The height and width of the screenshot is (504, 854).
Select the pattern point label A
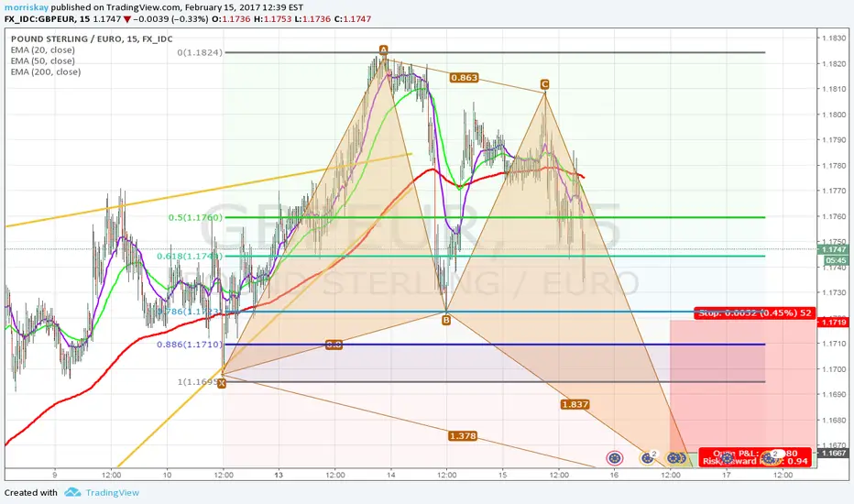point(383,50)
